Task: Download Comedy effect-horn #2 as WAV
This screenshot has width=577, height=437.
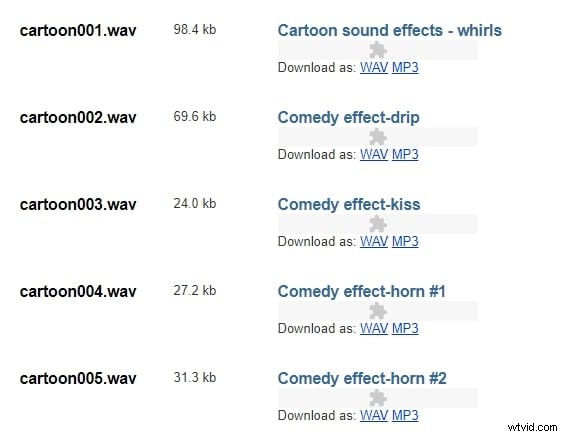Action: [374, 415]
